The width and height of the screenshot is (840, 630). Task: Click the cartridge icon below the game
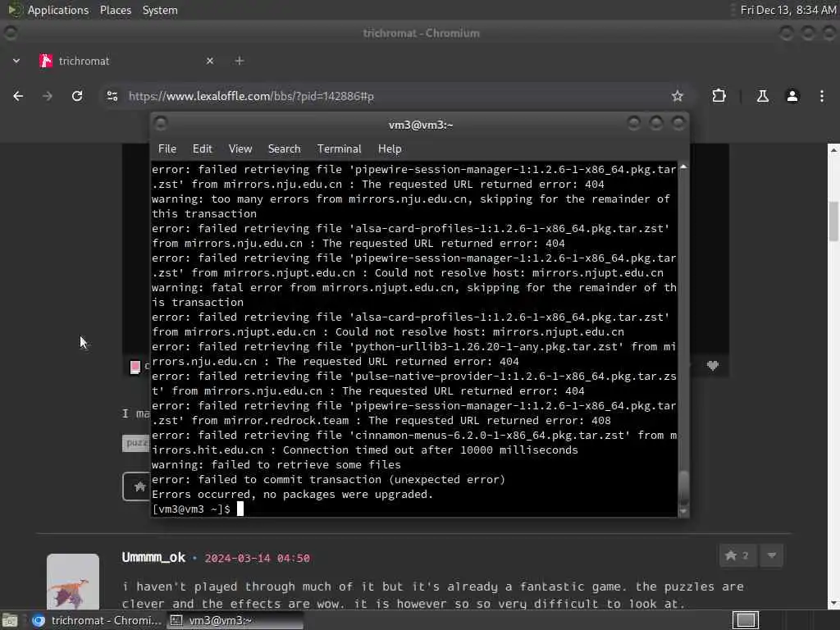pyautogui.click(x=135, y=367)
